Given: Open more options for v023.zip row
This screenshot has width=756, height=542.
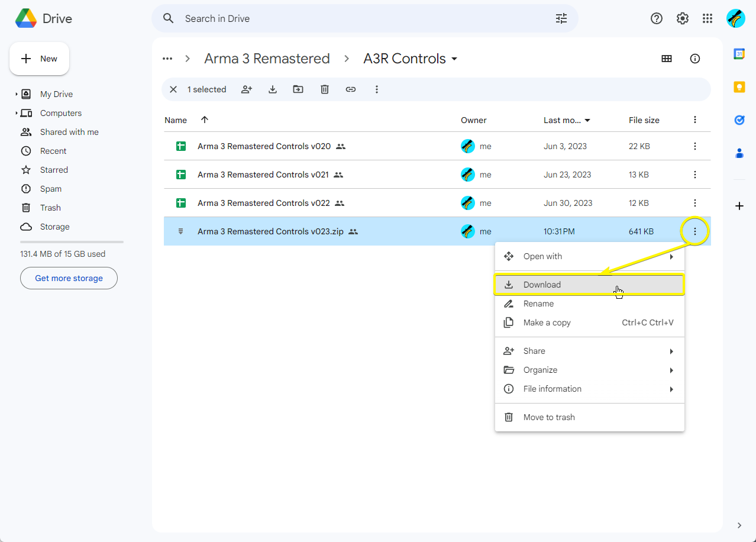Looking at the screenshot, I should coord(695,231).
